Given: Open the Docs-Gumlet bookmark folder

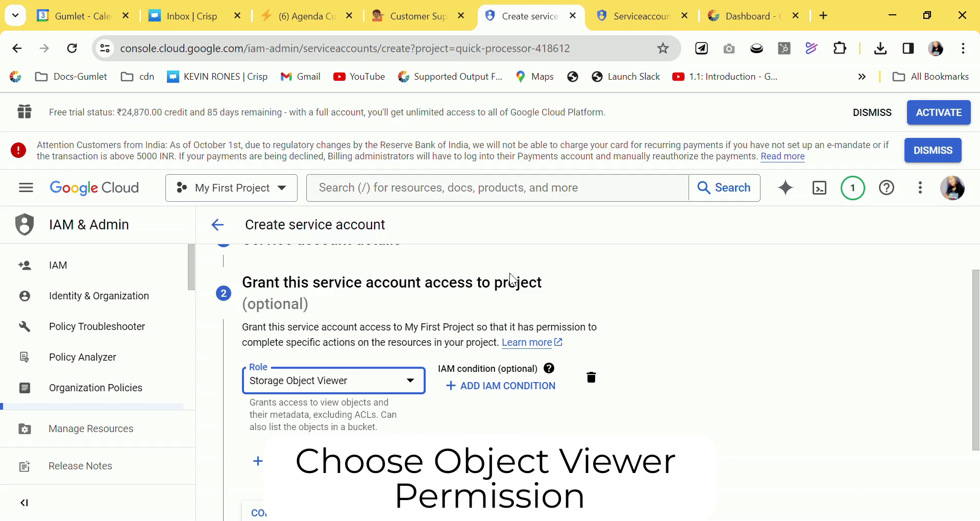Looking at the screenshot, I should pyautogui.click(x=71, y=77).
